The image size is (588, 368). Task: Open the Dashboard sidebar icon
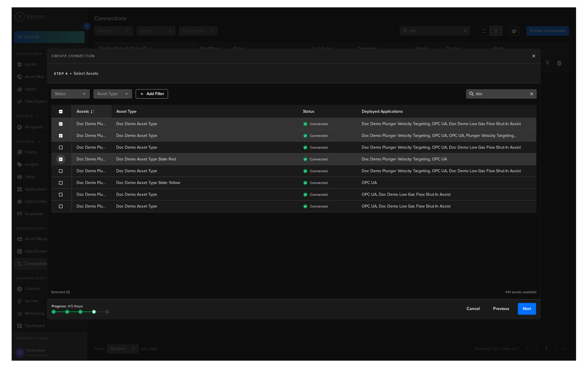pyautogui.click(x=20, y=326)
